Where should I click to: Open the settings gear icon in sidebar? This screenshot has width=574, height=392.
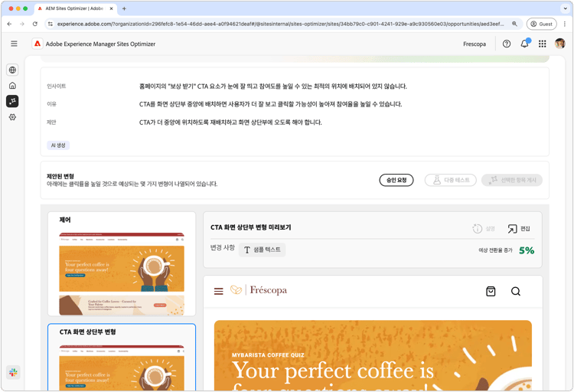click(x=12, y=117)
